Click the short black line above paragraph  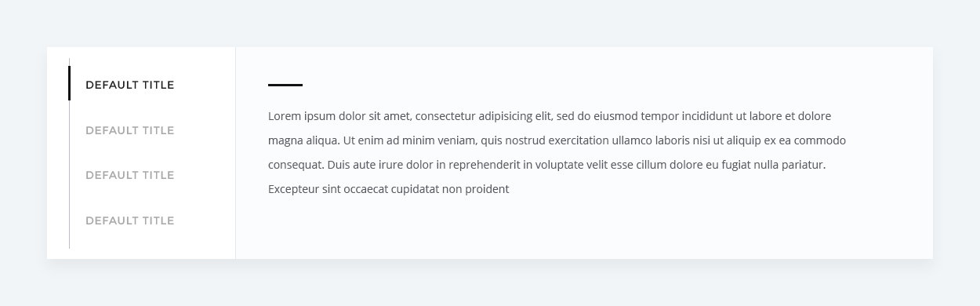click(285, 85)
